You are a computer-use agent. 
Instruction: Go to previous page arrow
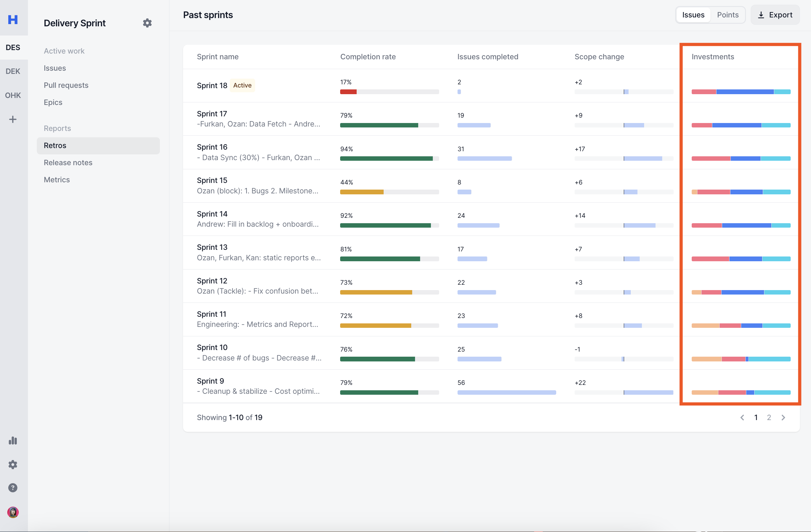pyautogui.click(x=742, y=418)
